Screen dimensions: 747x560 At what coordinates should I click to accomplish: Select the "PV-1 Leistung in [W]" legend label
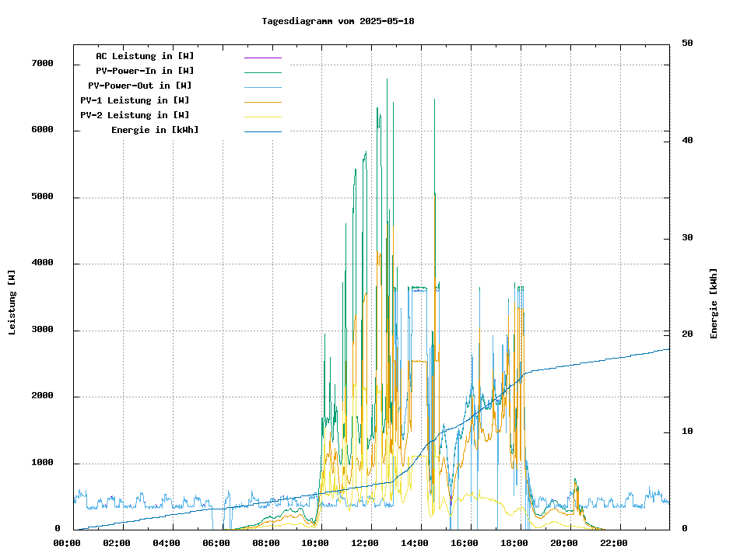(135, 100)
